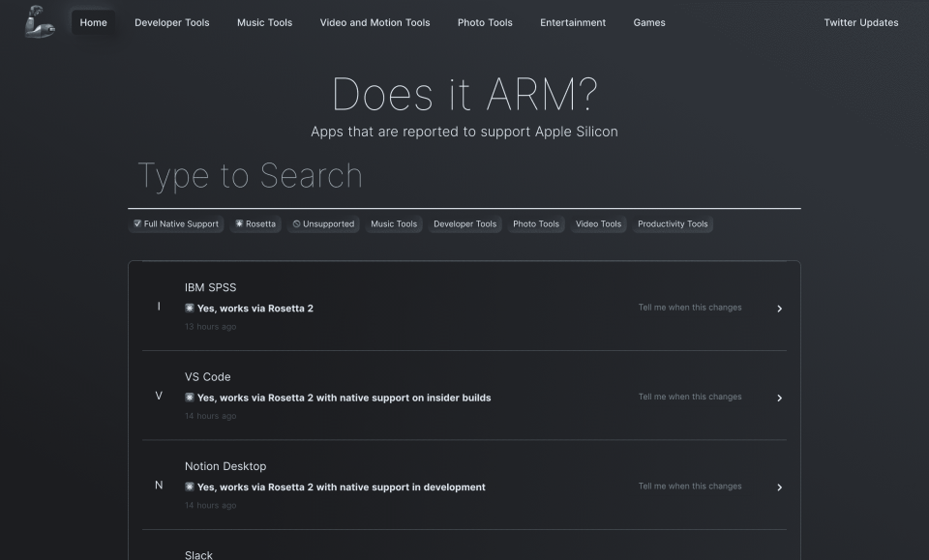929x560 pixels.
Task: Expand the VS Code entry chevron
Action: 779,398
